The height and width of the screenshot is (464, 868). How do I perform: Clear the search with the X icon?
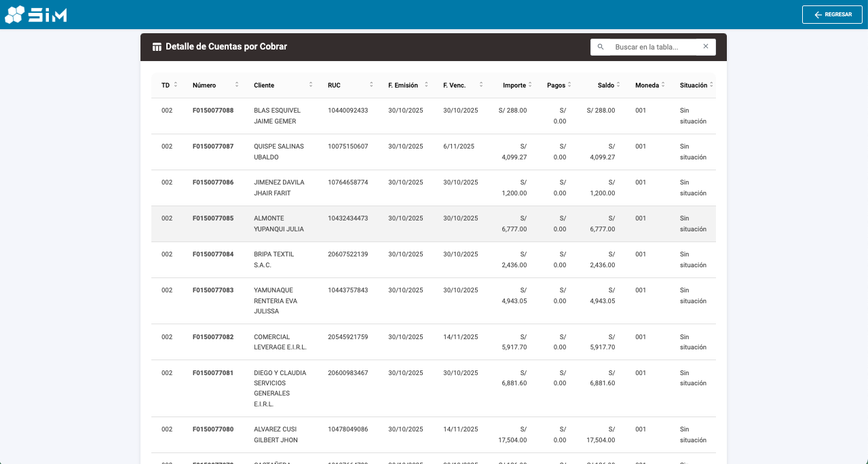click(706, 47)
